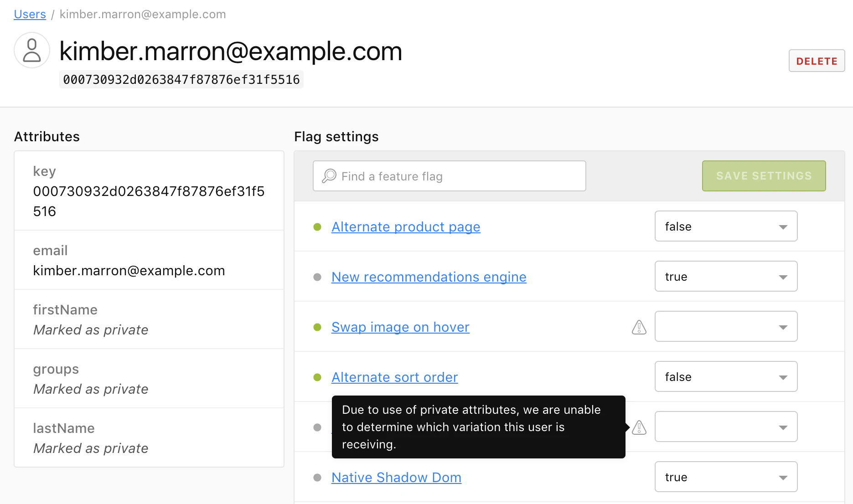This screenshot has height=504, width=853.
Task: Open variation dropdown for Alternate product page
Action: coord(726,226)
